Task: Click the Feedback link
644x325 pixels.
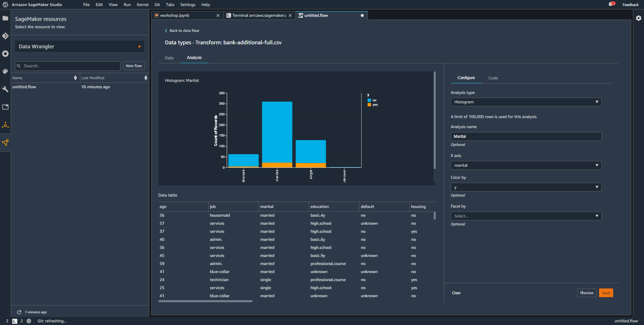Action: coord(630,5)
